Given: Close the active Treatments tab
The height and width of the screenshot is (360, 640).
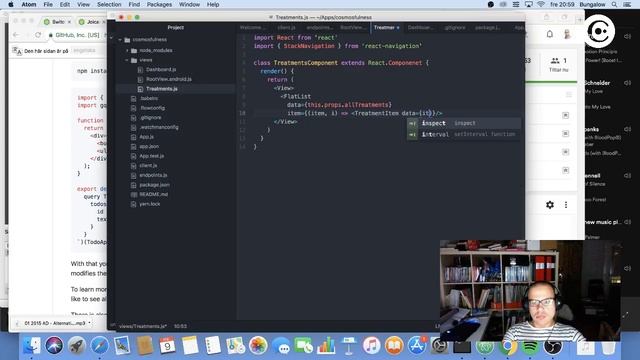Looking at the screenshot, I should 398,28.
